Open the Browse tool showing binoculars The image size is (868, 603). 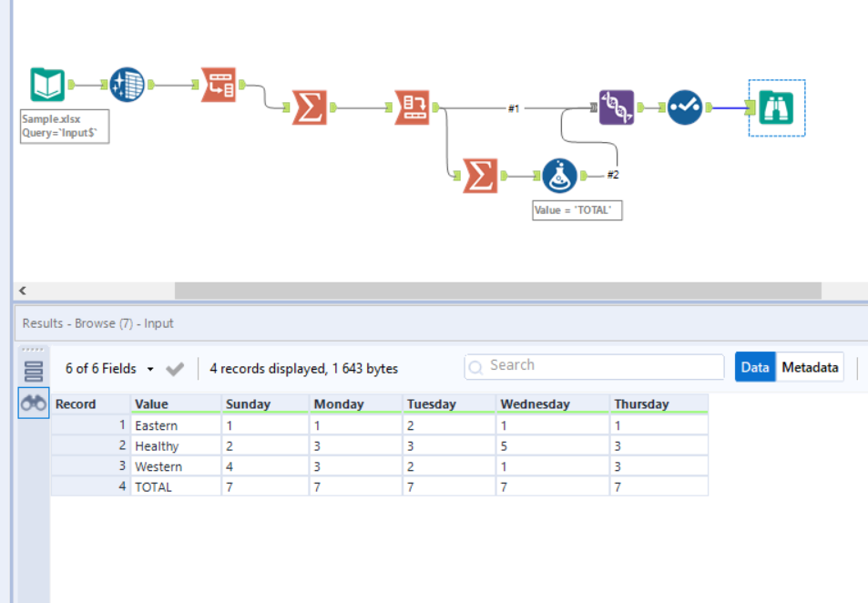click(776, 108)
